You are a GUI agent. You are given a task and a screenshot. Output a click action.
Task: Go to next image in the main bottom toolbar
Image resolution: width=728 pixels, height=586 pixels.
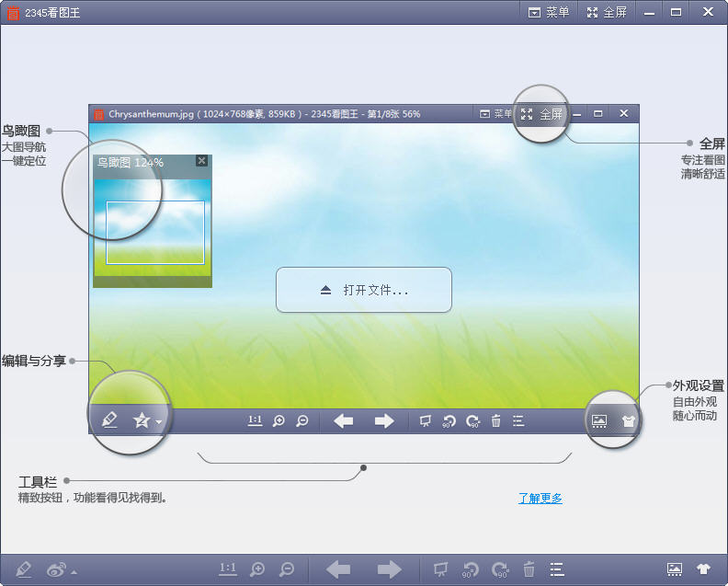(x=389, y=569)
